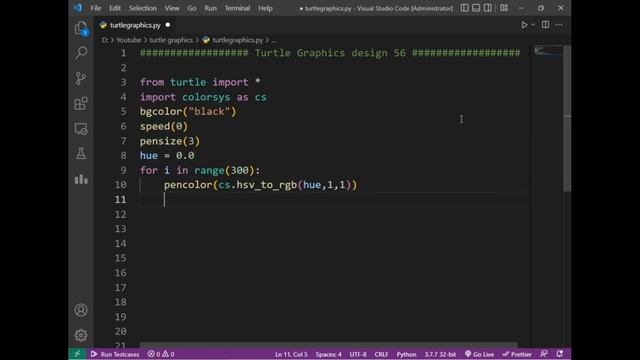The height and width of the screenshot is (360, 640).
Task: Open editor More Actions menu
Action: click(559, 25)
